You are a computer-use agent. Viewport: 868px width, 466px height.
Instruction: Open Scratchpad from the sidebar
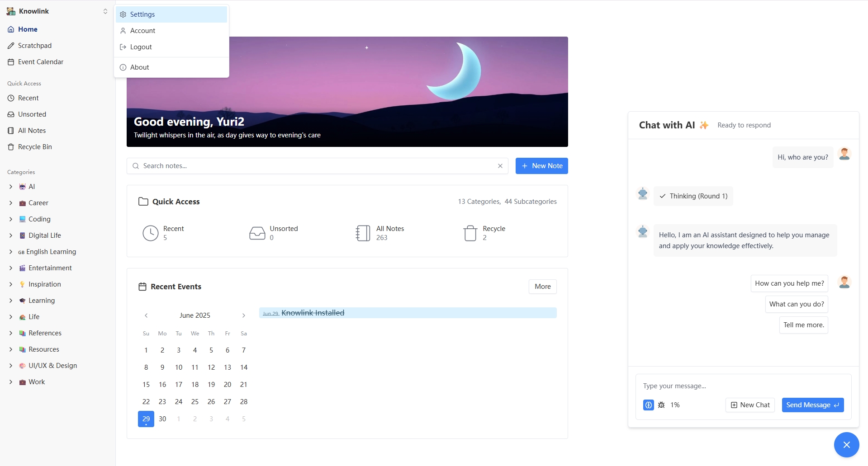[x=58, y=46]
